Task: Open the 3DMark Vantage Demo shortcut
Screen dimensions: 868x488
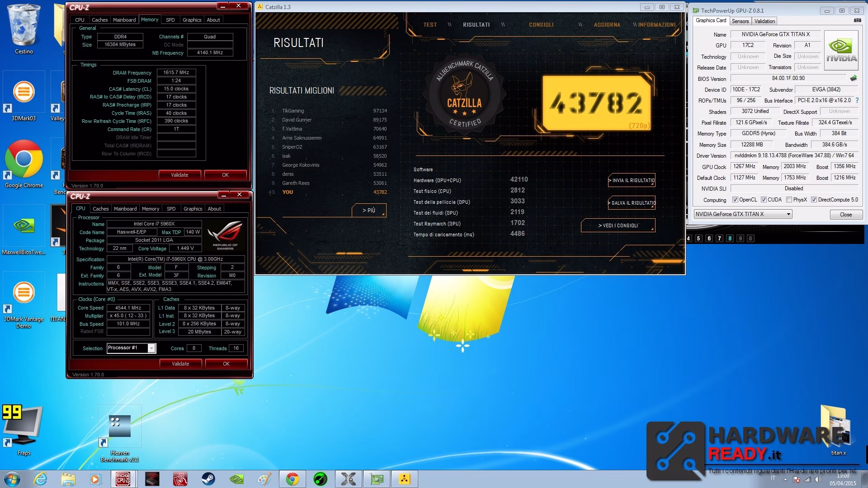Action: (x=24, y=300)
